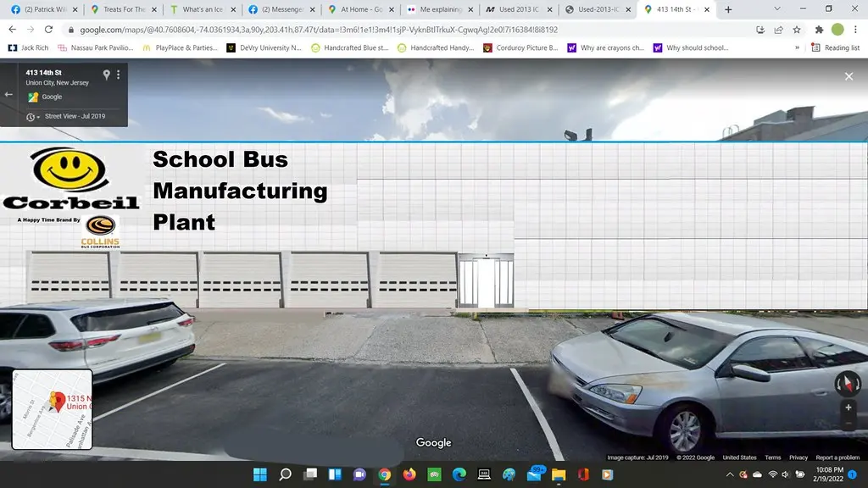Screen dimensions: 868x488
Task: Open the tab search chevron
Action: click(x=777, y=8)
